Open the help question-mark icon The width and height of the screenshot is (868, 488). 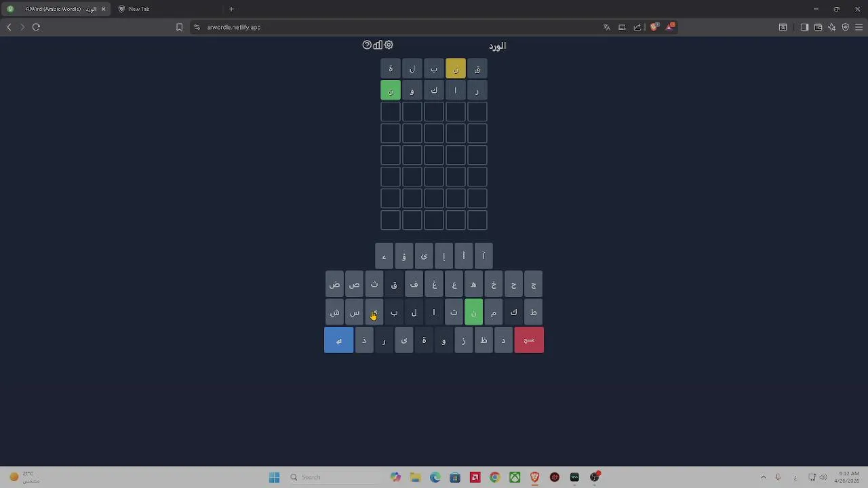(367, 45)
